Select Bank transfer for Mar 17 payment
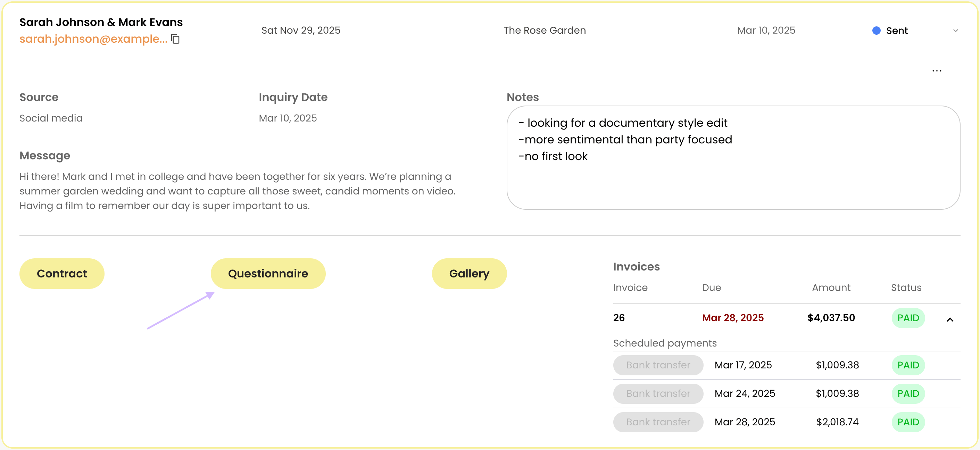980x450 pixels. [658, 365]
